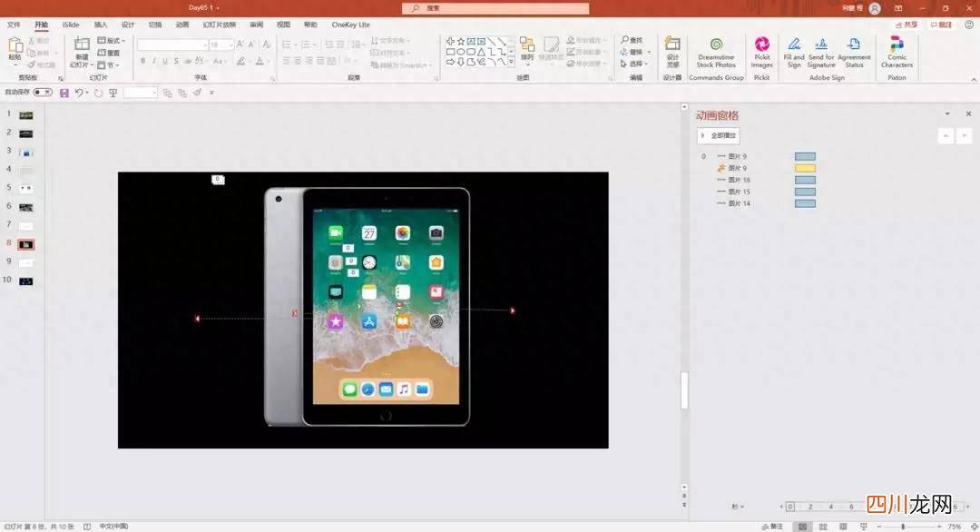This screenshot has width=980, height=532.
Task: Open the font name dropdown
Action: click(x=204, y=45)
